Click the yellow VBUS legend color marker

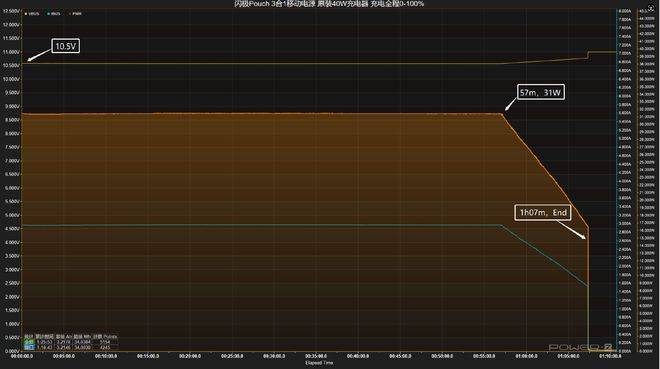pos(26,14)
